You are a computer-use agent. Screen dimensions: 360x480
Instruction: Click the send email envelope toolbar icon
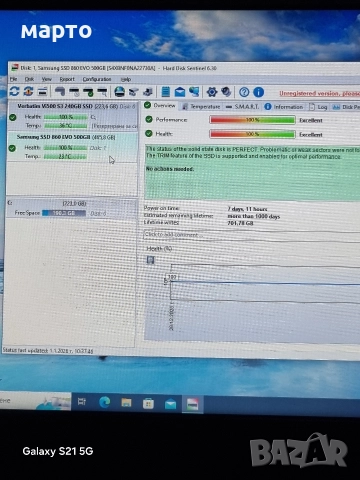tap(180, 92)
